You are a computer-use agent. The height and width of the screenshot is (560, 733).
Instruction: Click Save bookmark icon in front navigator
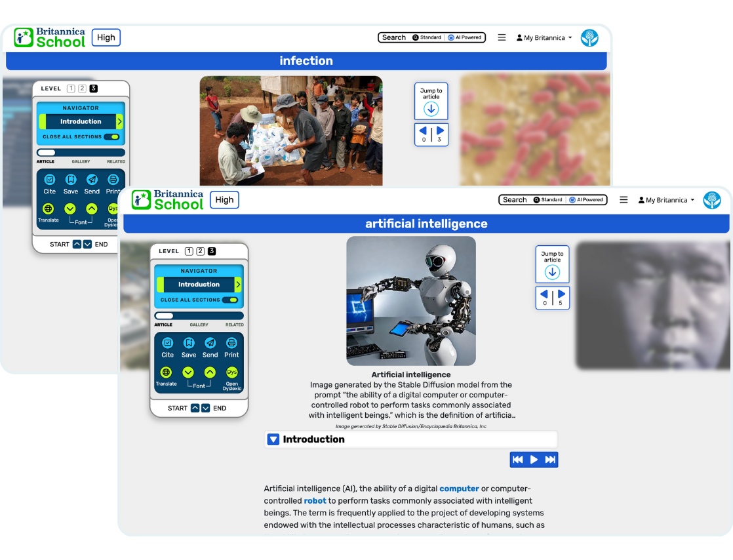point(189,343)
